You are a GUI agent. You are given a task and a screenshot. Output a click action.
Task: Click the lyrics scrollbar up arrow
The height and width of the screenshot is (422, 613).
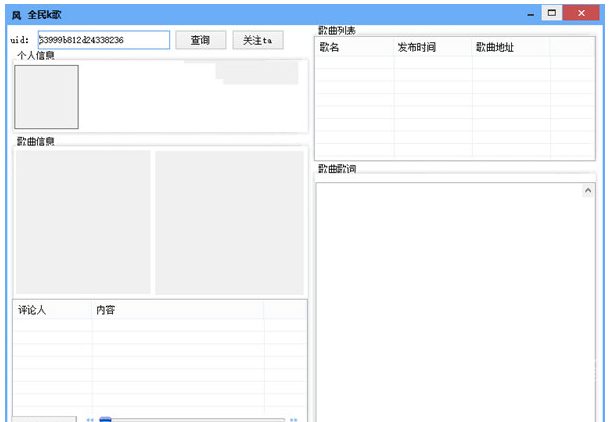pos(588,190)
